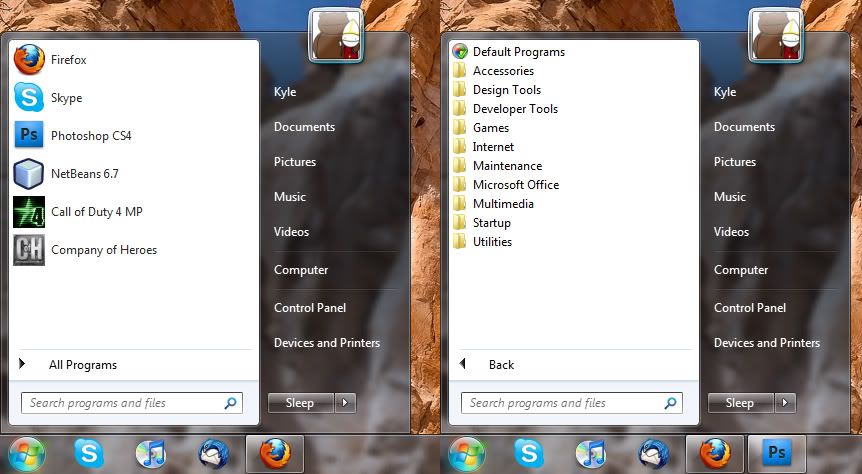Image resolution: width=862 pixels, height=474 pixels.
Task: Click Sleep button in right Start menu
Action: coord(741,403)
